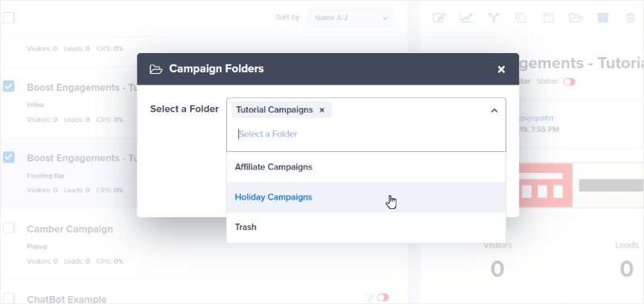Open the Sort by Name A-Z dropdown

(350, 18)
